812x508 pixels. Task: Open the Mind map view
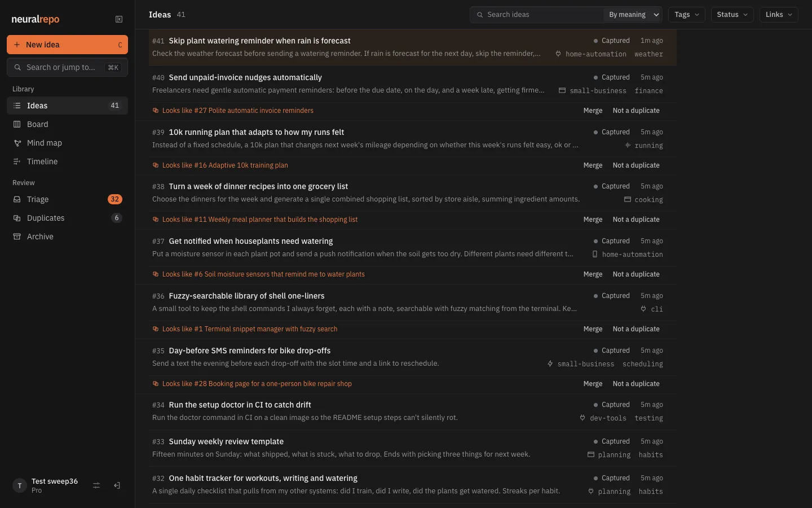point(67,143)
